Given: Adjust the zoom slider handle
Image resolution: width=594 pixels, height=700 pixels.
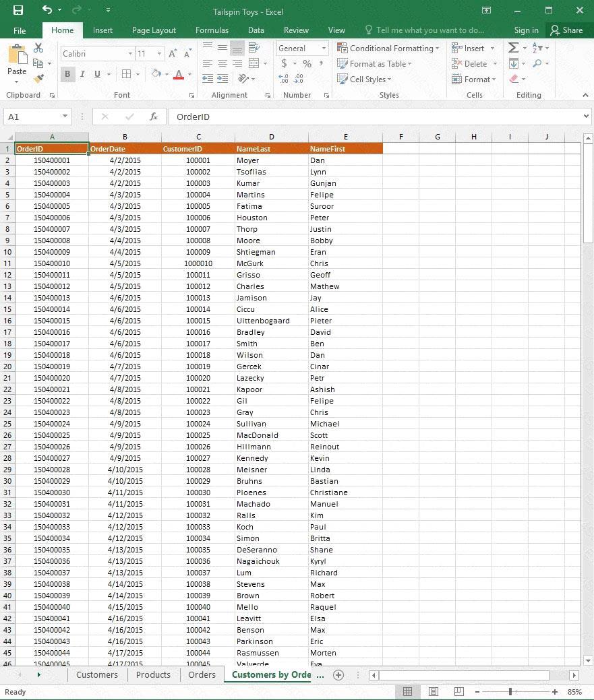Looking at the screenshot, I should (x=510, y=691).
